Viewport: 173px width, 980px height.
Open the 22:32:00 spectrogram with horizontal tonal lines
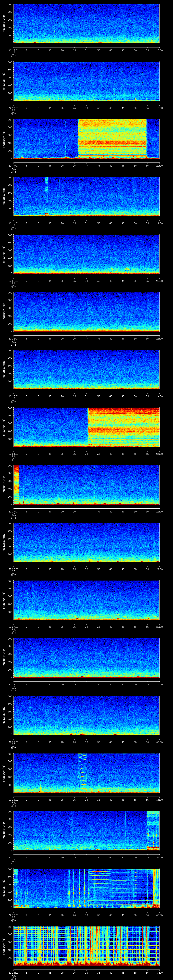pyautogui.click(x=86, y=888)
